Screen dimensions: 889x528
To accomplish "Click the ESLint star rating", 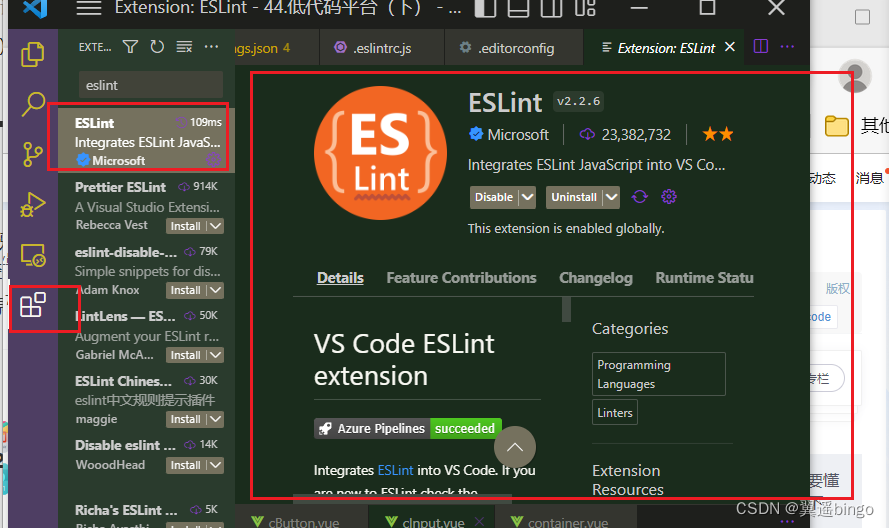I will click(x=718, y=134).
